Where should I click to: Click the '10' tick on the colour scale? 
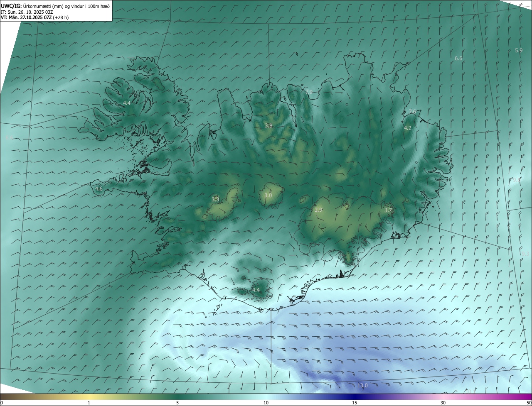point(266,403)
